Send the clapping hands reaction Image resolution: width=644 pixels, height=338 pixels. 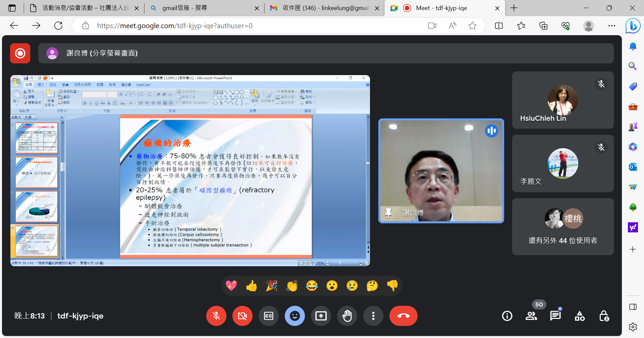point(292,286)
